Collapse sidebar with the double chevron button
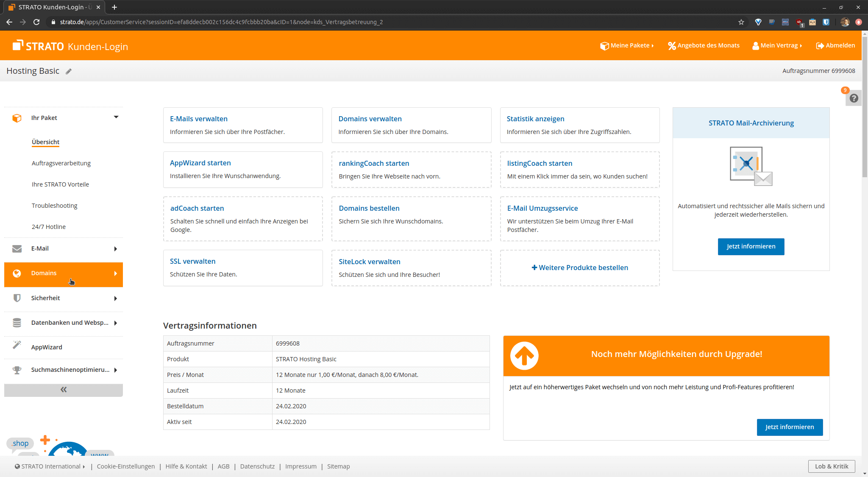The width and height of the screenshot is (868, 477). click(64, 390)
